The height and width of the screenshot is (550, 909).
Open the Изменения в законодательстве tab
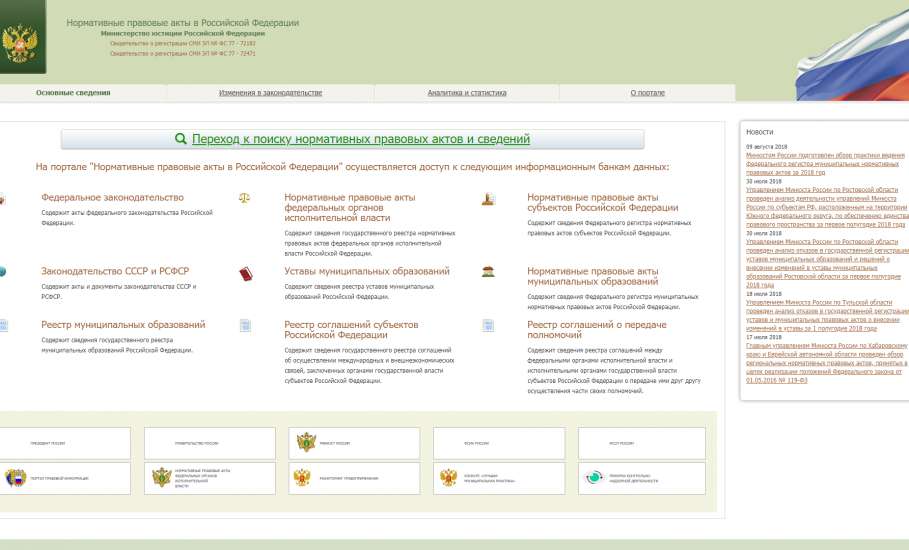[270, 93]
